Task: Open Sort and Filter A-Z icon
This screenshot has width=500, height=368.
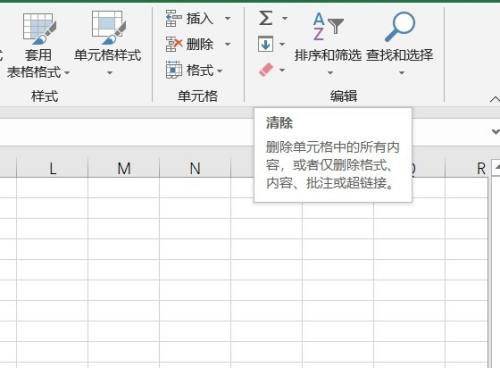Action: coord(328,27)
